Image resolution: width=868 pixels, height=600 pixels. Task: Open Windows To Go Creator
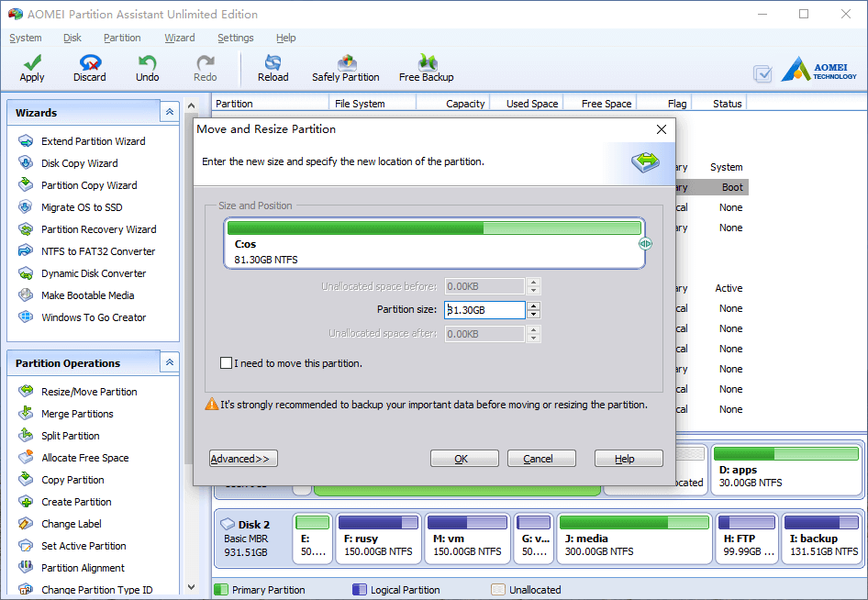94,317
